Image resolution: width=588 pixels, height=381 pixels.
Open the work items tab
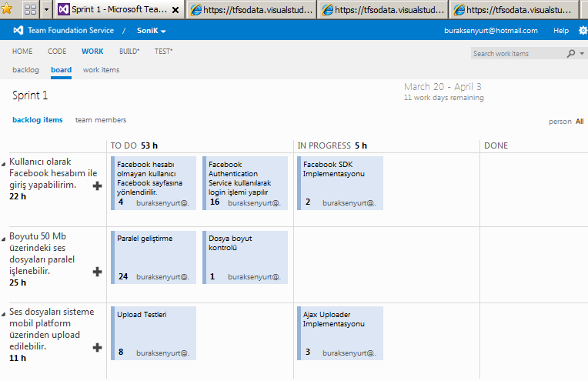click(101, 70)
